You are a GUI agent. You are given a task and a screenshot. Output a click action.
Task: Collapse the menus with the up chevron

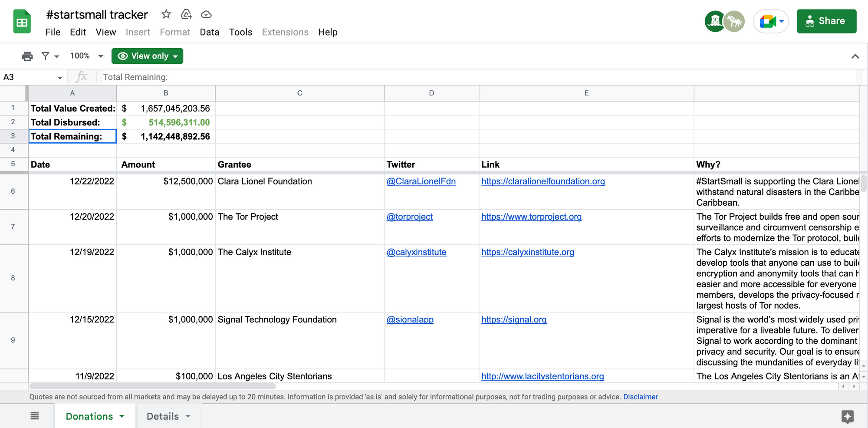(x=855, y=56)
